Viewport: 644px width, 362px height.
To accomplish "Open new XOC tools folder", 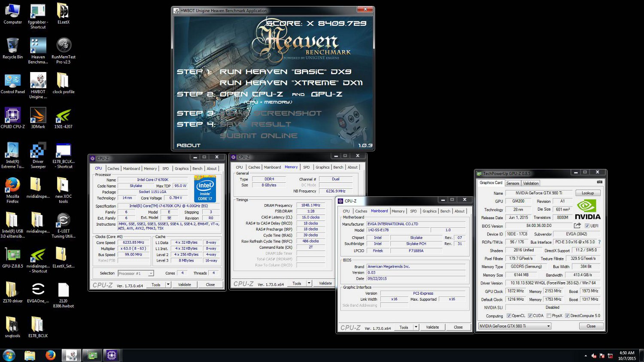I will tap(63, 190).
